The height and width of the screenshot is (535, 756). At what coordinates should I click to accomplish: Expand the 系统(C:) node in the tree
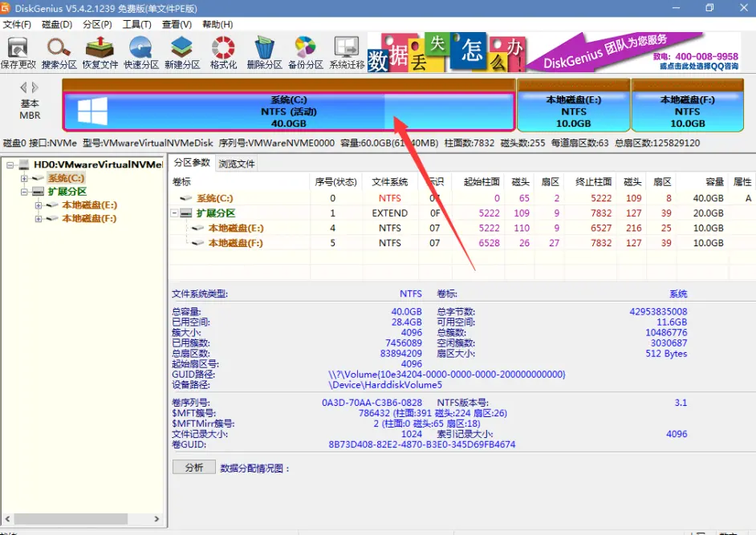24,178
